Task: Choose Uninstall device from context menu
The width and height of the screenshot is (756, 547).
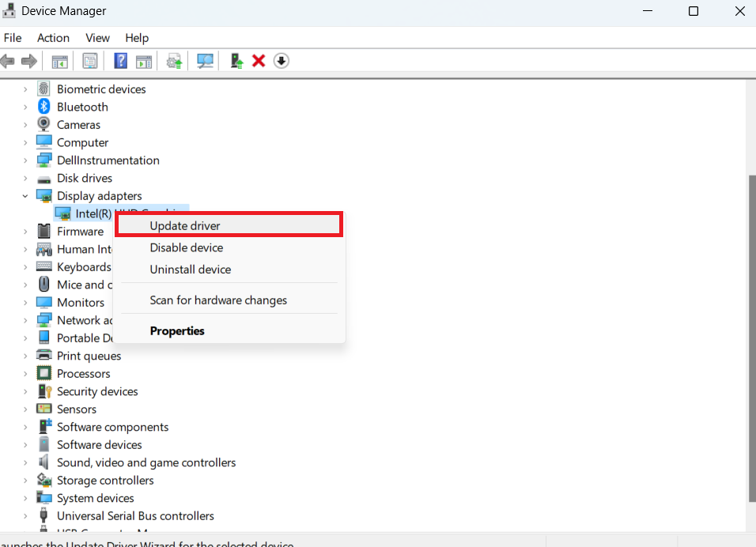Action: 229,270
